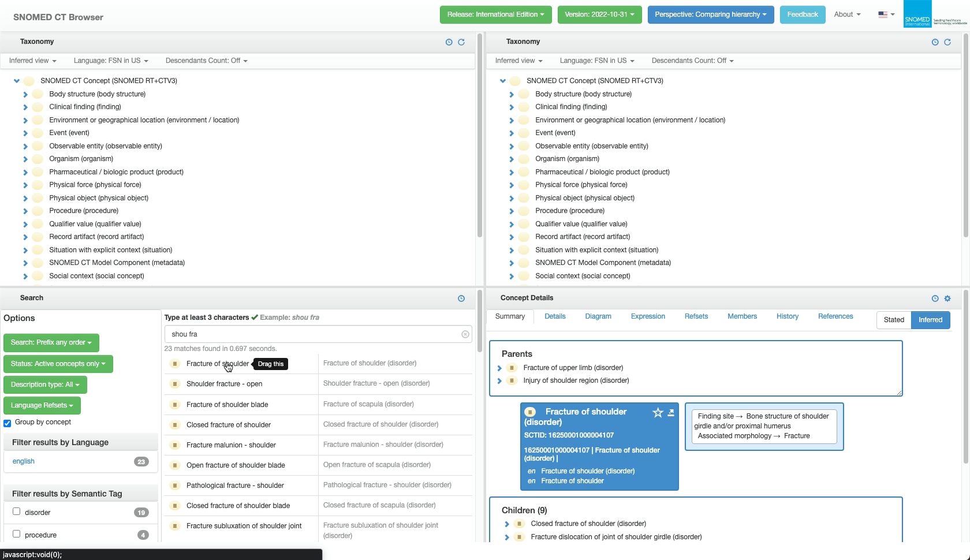The width and height of the screenshot is (970, 560).
Task: Click the concept icon beside 'Fracture malunion - shoulder' result
Action: coord(175,445)
